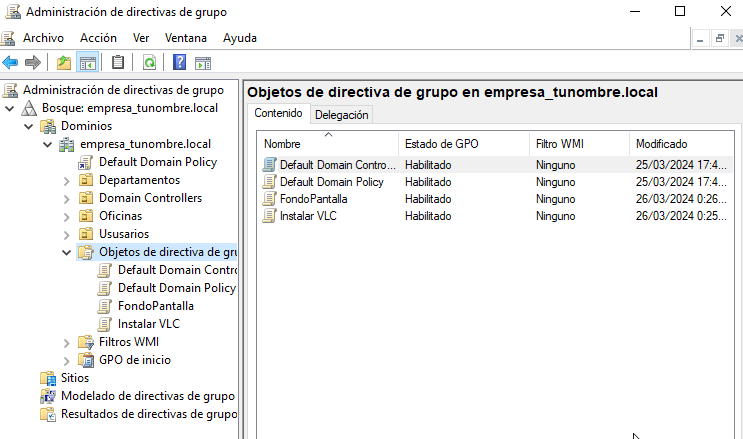Screen dimensions: 743x439
Task: Open the Acción menu
Action: point(98,38)
